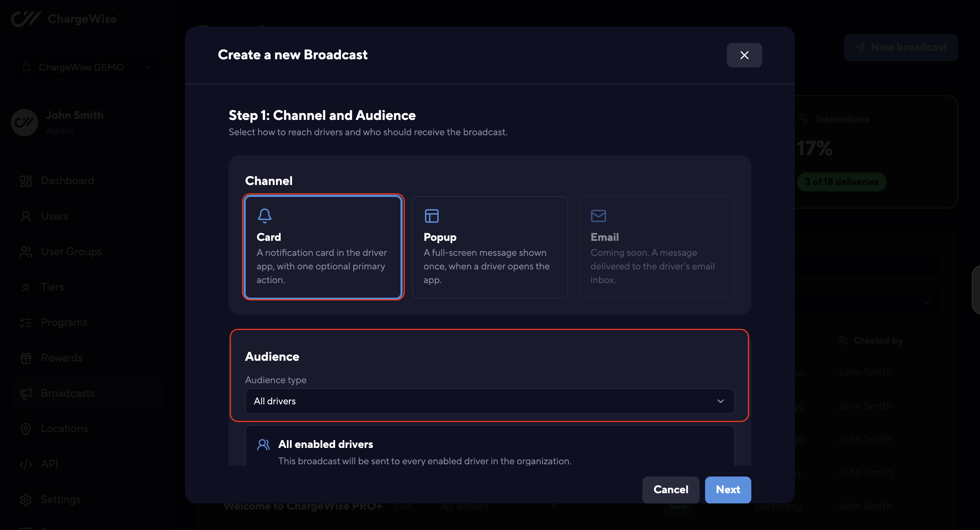Close the Create a new Broadcast dialog
This screenshot has height=530, width=980.
point(744,55)
